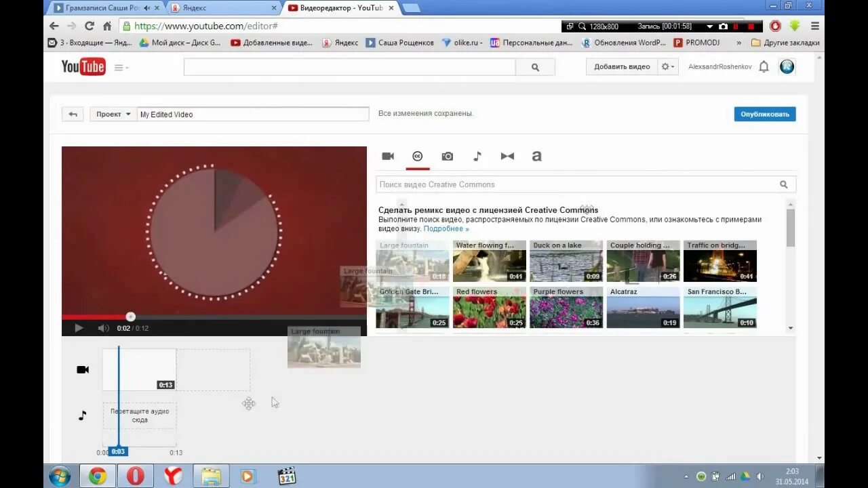Focus the YouTube main search box
Image resolution: width=868 pixels, height=488 pixels.
[x=349, y=67]
